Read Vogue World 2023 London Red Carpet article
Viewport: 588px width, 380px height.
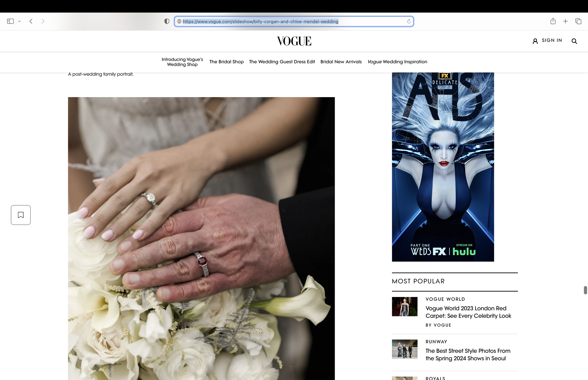point(468,312)
